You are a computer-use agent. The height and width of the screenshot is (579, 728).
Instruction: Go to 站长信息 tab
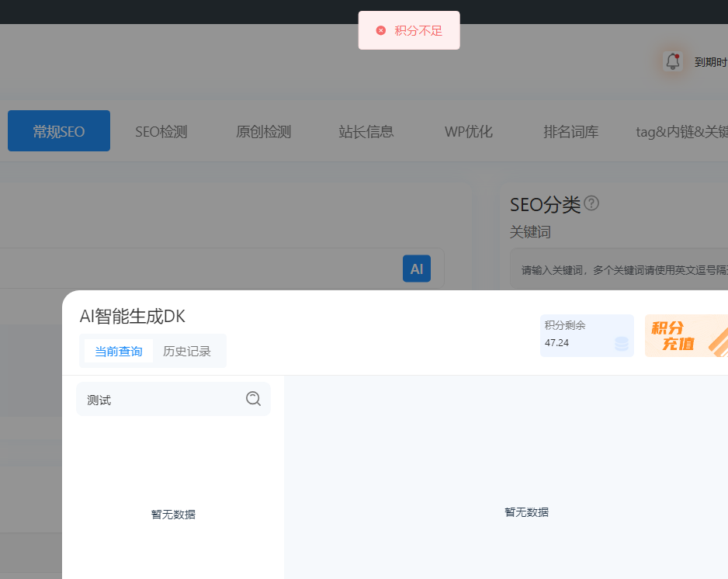tap(366, 132)
